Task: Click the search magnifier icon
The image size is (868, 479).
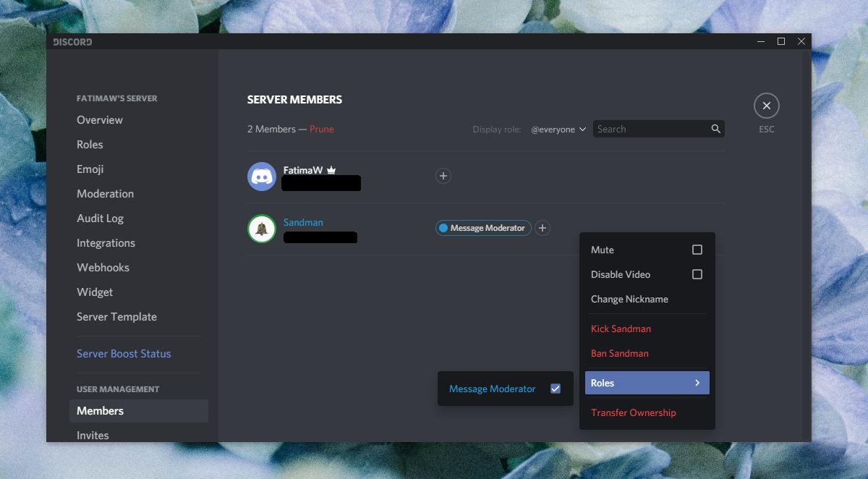Action: (715, 129)
